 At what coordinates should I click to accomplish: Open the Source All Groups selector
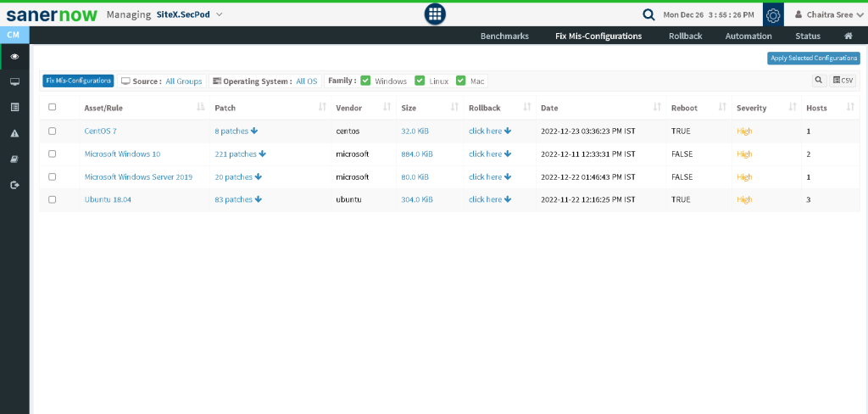(162, 81)
